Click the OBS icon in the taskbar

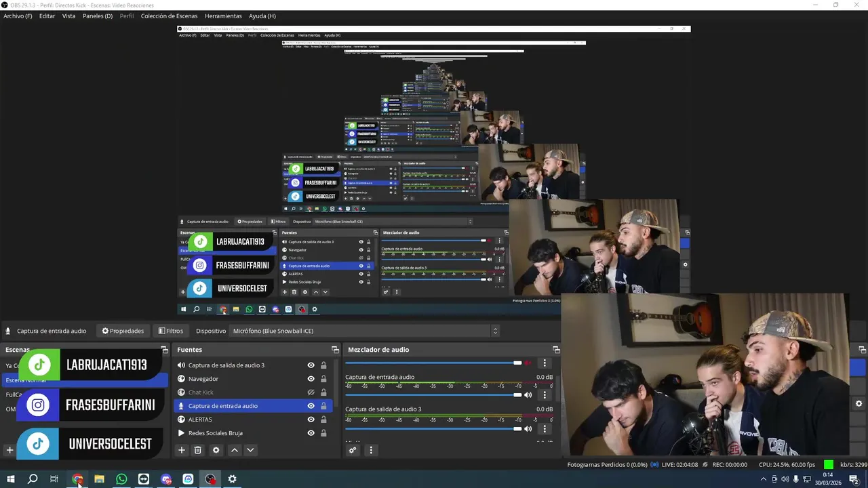coord(210,479)
